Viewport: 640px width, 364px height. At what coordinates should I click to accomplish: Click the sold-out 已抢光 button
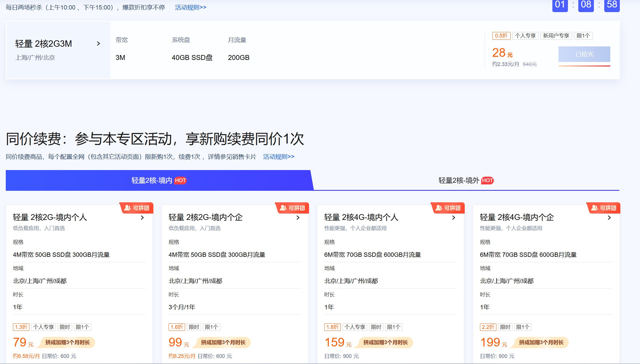[x=584, y=54]
